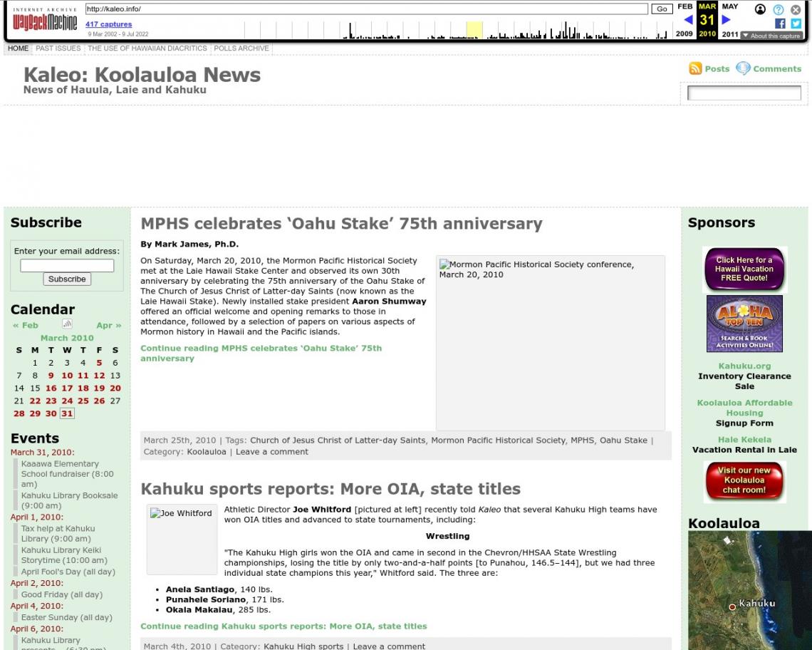Click the Go button in Wayback bar
Screen dimensions: 812x650
tap(662, 9)
